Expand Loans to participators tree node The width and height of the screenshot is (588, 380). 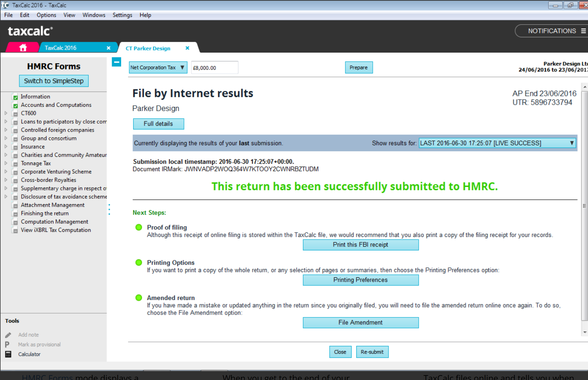click(x=6, y=121)
